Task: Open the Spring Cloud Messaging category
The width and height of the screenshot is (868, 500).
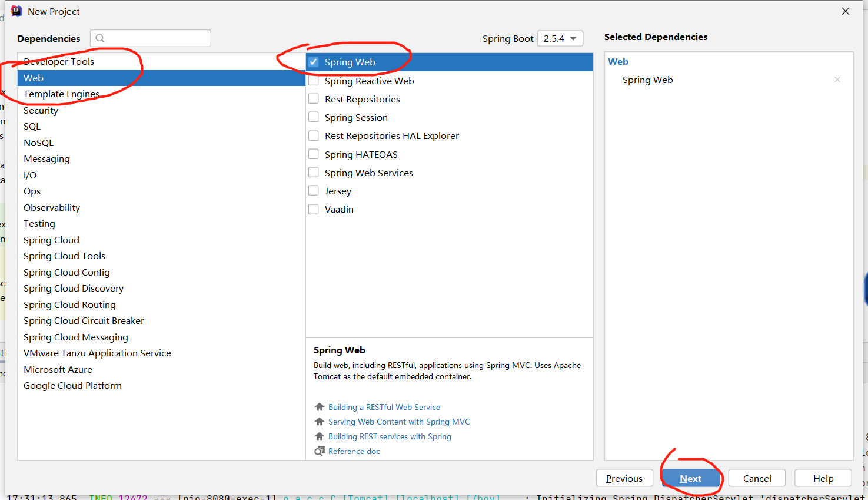Action: point(161,337)
